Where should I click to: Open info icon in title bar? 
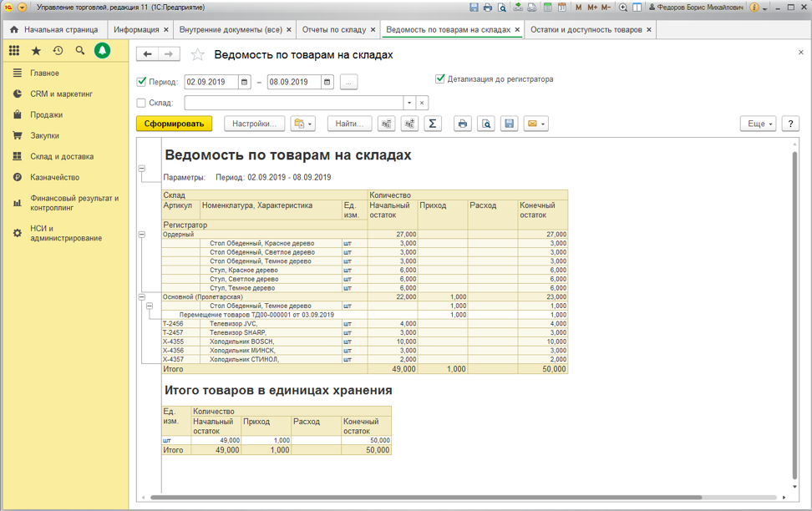(754, 8)
